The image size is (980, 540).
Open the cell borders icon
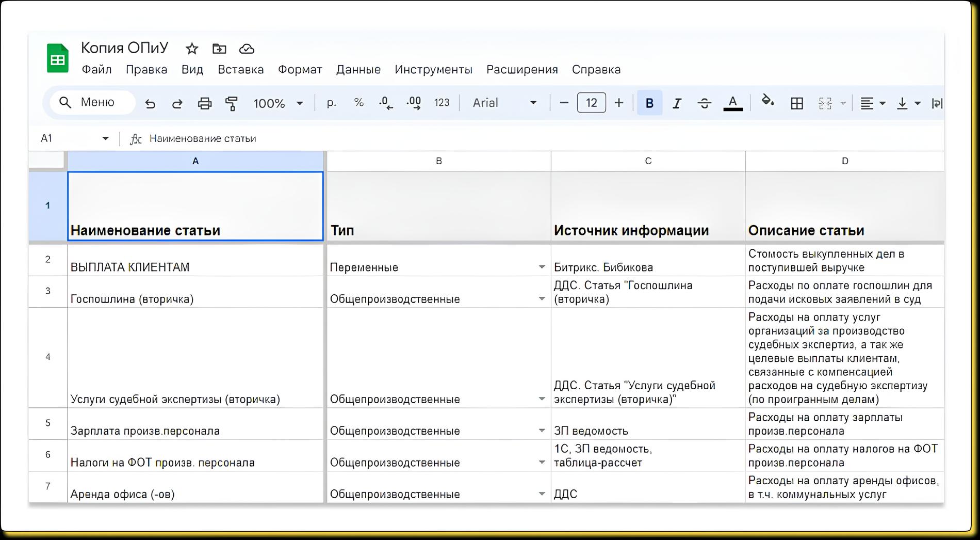[796, 103]
